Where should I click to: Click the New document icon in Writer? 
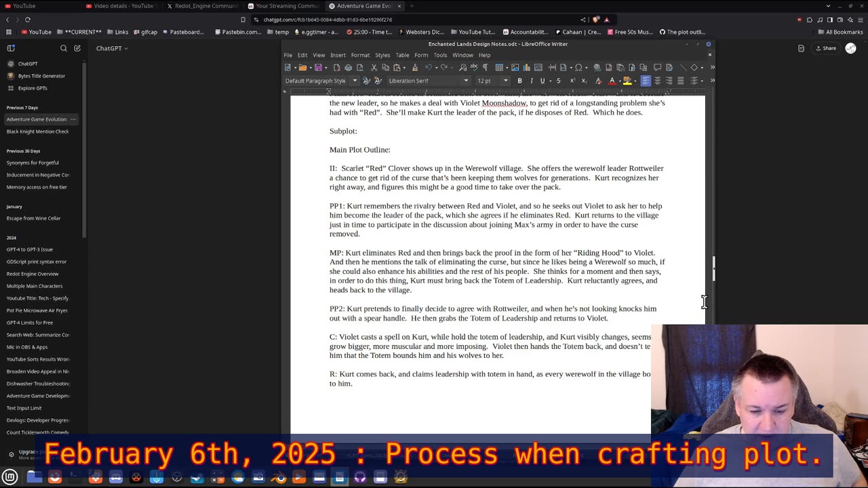point(288,67)
